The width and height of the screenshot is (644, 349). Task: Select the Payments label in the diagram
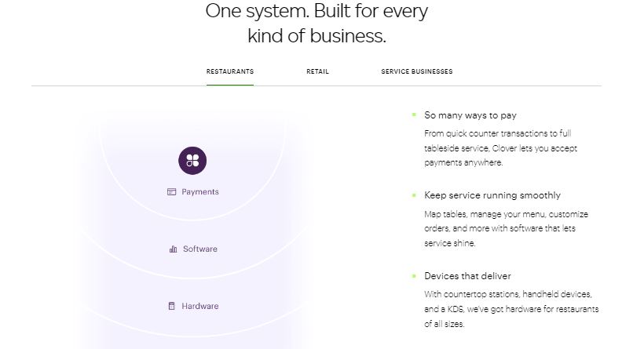pyautogui.click(x=200, y=192)
